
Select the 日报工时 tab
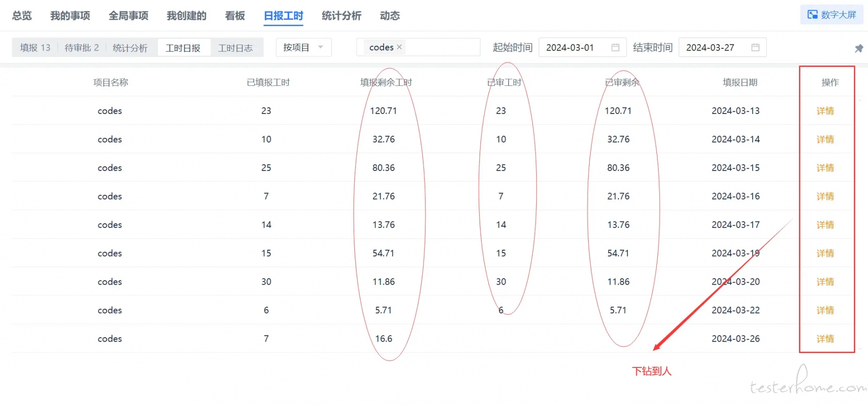pos(283,16)
